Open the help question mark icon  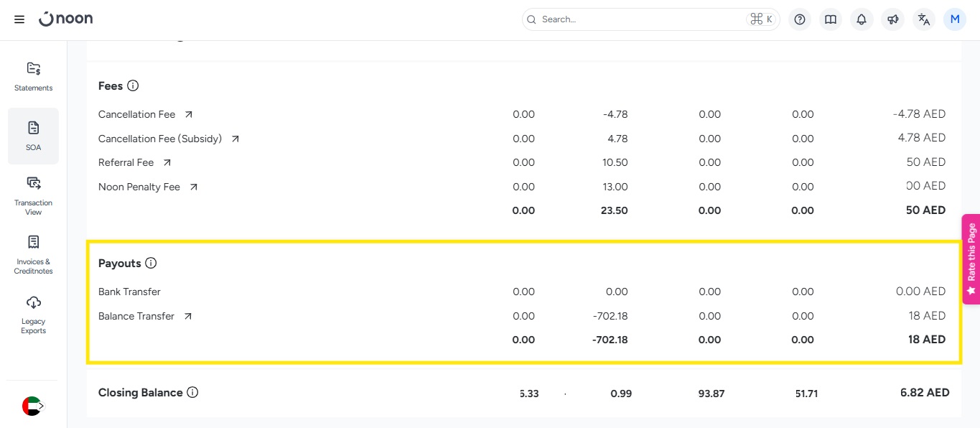coord(800,19)
